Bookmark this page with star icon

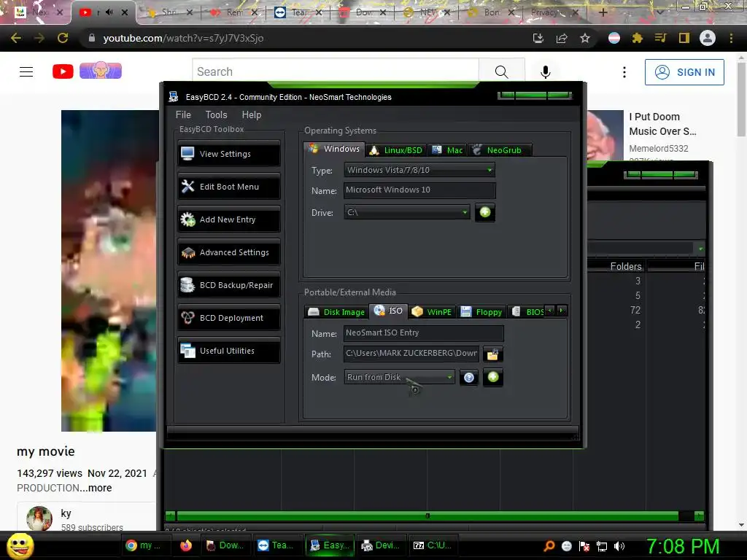[x=585, y=38]
